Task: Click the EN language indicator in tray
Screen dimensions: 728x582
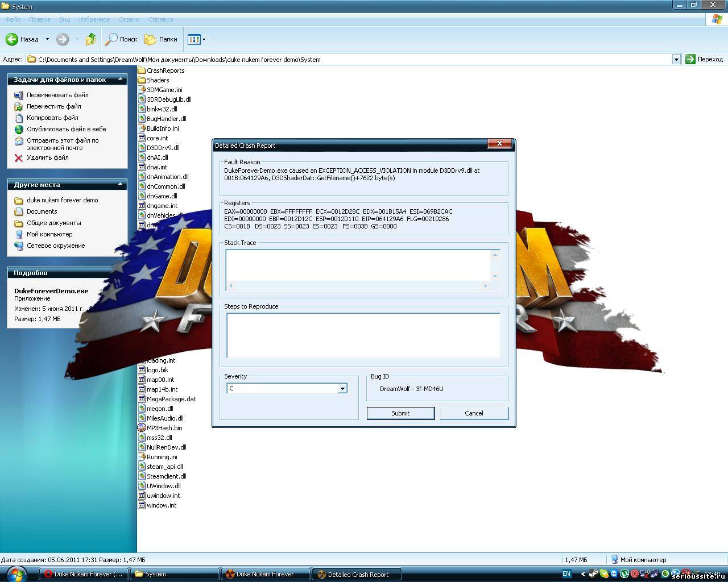Action: [566, 574]
